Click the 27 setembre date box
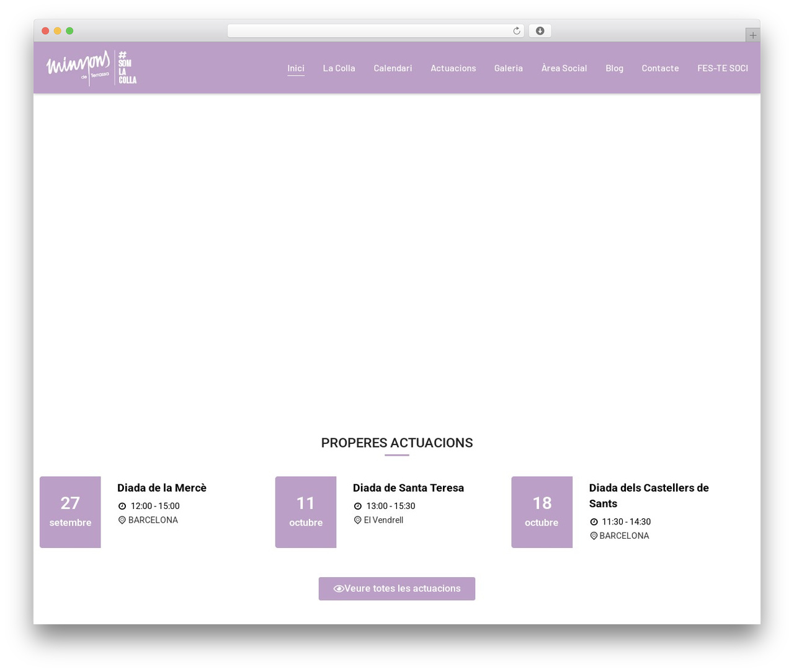The image size is (794, 672). (70, 512)
